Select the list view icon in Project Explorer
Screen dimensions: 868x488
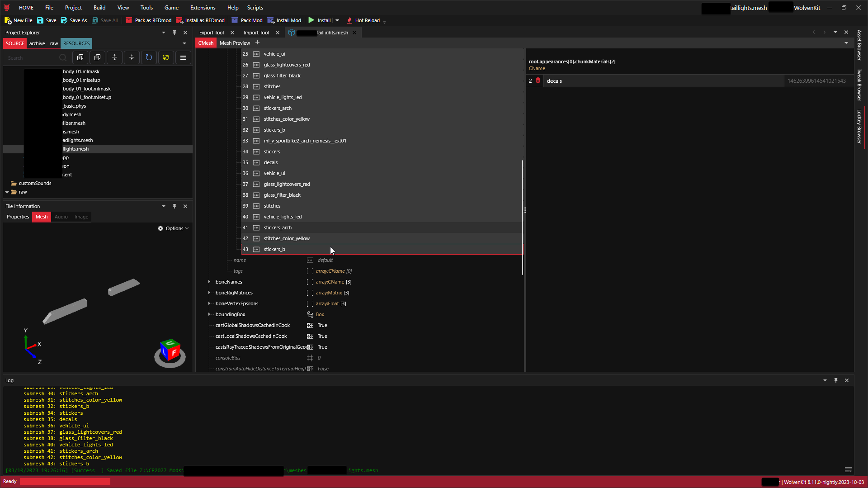(183, 57)
